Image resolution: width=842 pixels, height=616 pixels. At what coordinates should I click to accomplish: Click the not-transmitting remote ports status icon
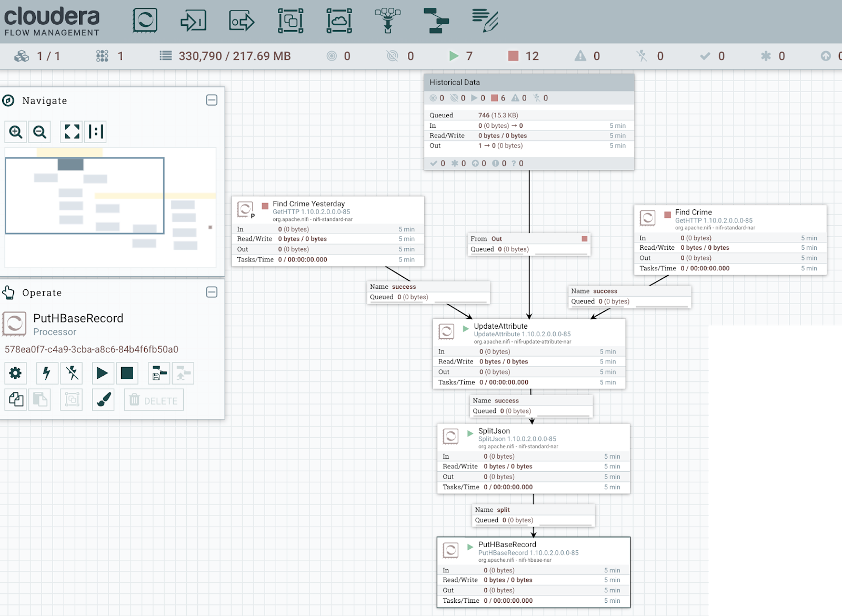(392, 56)
